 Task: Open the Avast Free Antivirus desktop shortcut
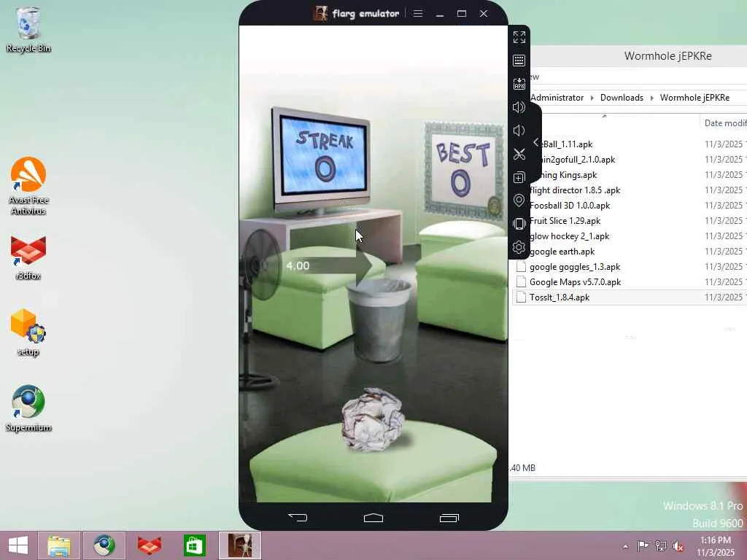28,186
